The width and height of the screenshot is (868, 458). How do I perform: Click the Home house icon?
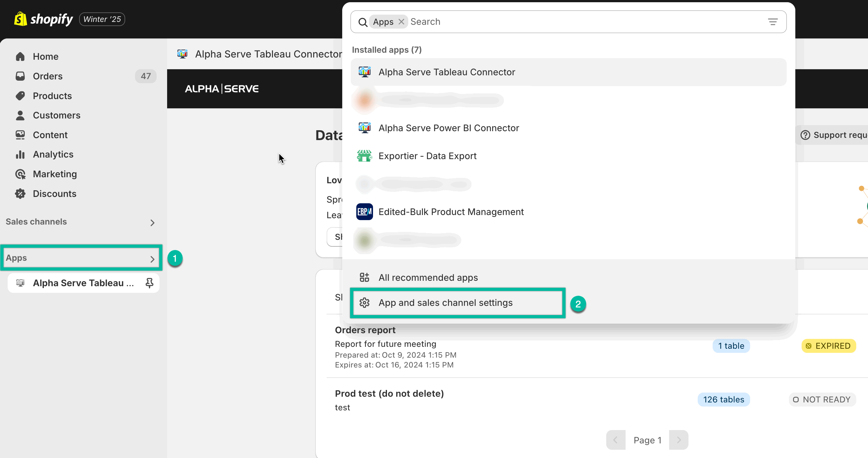[x=20, y=56]
